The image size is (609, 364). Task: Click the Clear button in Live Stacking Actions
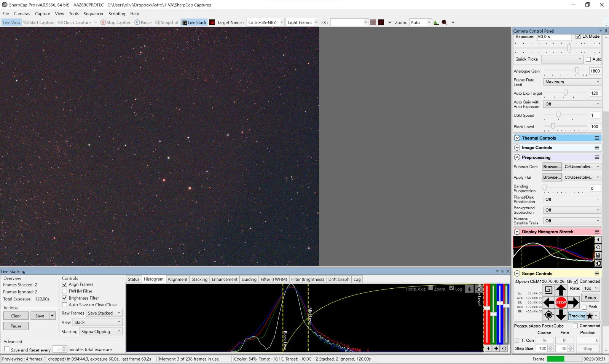16,316
